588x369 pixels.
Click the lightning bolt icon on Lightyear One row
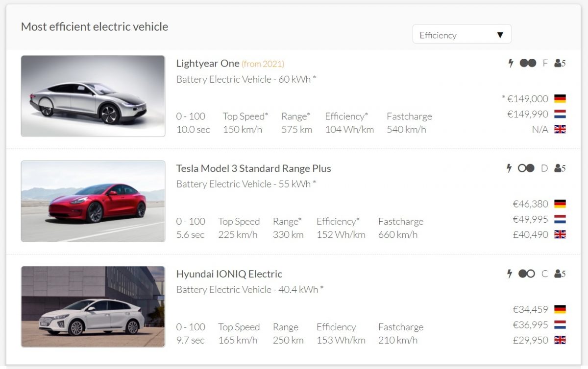[511, 63]
